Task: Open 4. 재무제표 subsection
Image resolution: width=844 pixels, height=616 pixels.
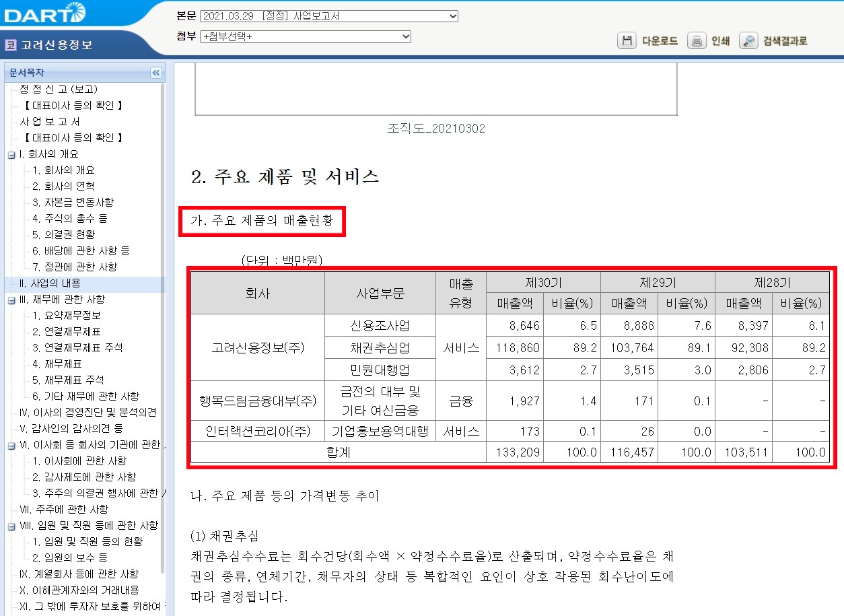Action: (57, 364)
